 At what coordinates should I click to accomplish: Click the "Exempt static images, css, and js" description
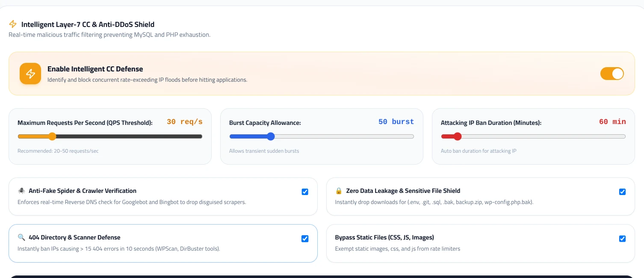pos(398,248)
